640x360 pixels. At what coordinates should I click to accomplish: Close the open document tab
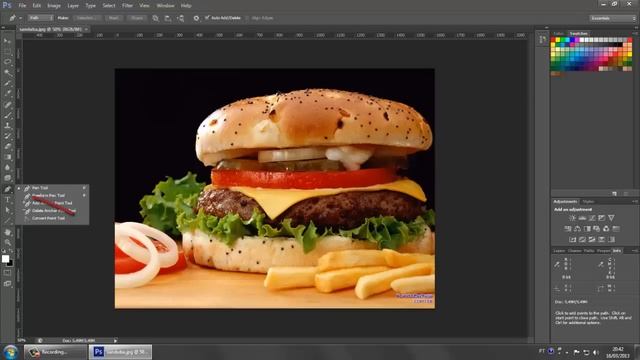tap(86, 29)
